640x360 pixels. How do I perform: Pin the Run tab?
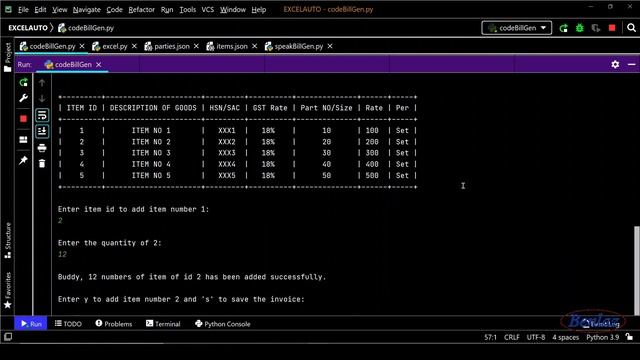pyautogui.click(x=24, y=160)
